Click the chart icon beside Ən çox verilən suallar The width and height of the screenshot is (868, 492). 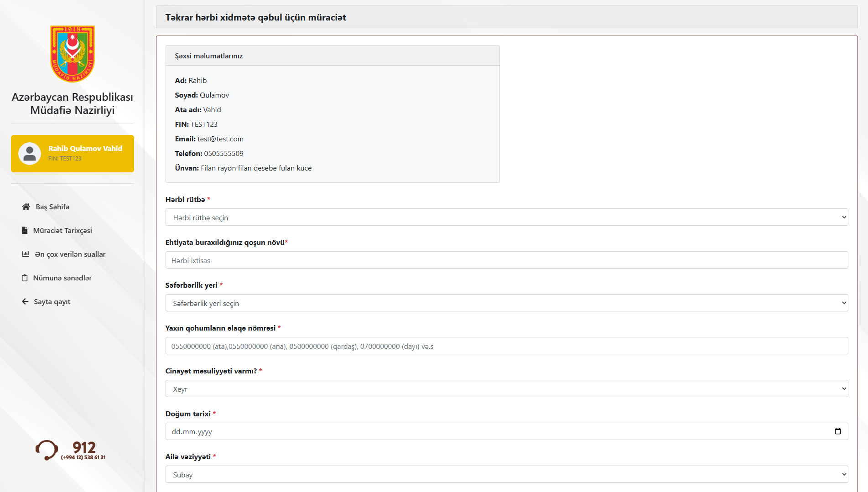[x=26, y=254]
